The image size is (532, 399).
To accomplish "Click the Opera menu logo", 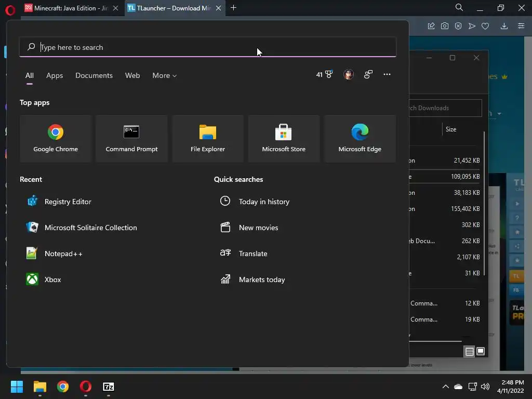I will 10,10.
